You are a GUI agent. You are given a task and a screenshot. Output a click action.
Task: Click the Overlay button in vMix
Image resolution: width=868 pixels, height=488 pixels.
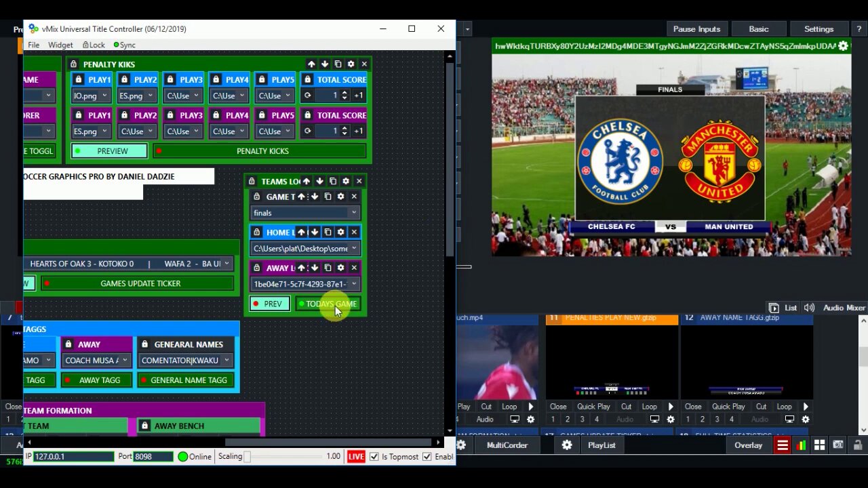pos(749,445)
